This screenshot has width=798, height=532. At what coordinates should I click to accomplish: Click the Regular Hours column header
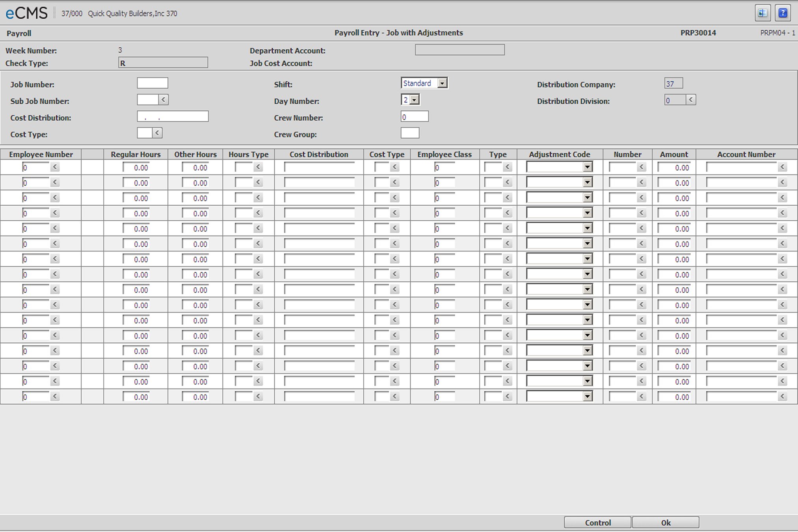136,154
